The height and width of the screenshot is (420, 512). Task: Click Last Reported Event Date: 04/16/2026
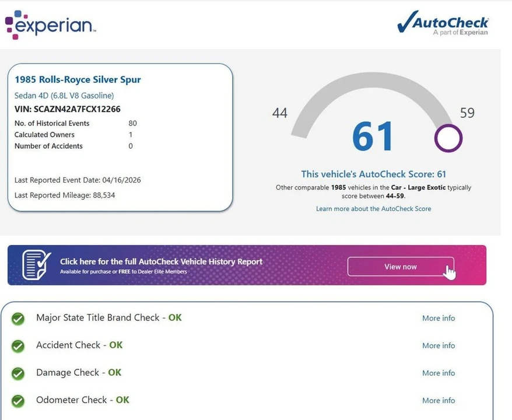[78, 180]
